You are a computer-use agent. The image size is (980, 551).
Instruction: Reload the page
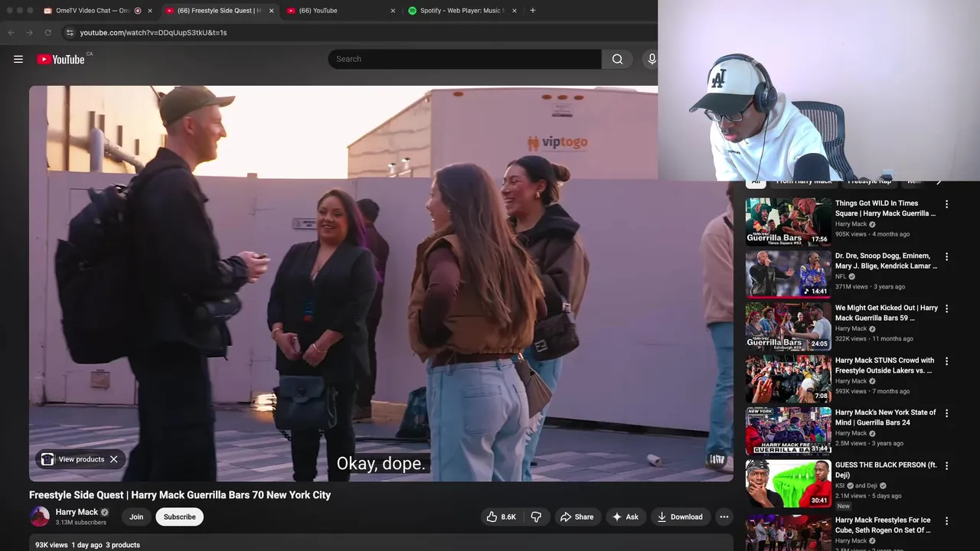[47, 32]
